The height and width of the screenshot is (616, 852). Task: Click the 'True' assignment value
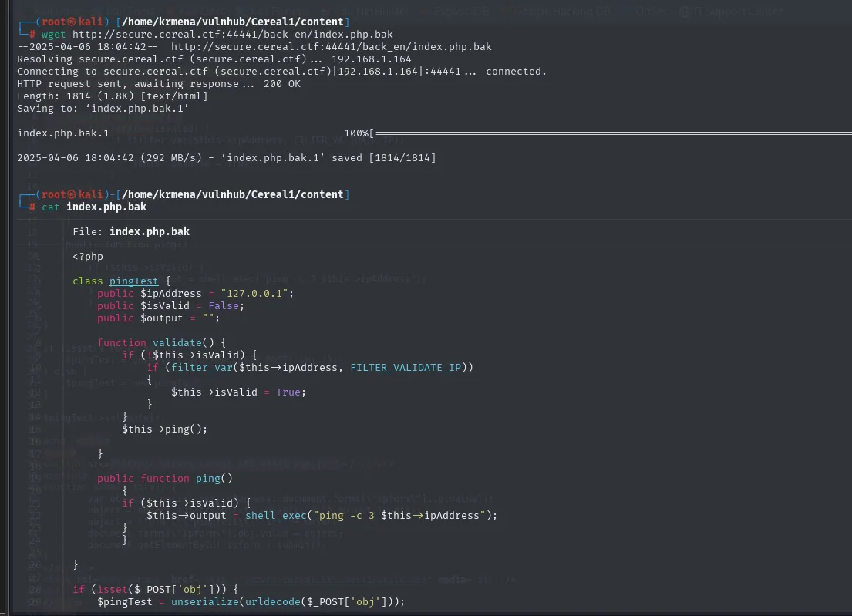(288, 392)
